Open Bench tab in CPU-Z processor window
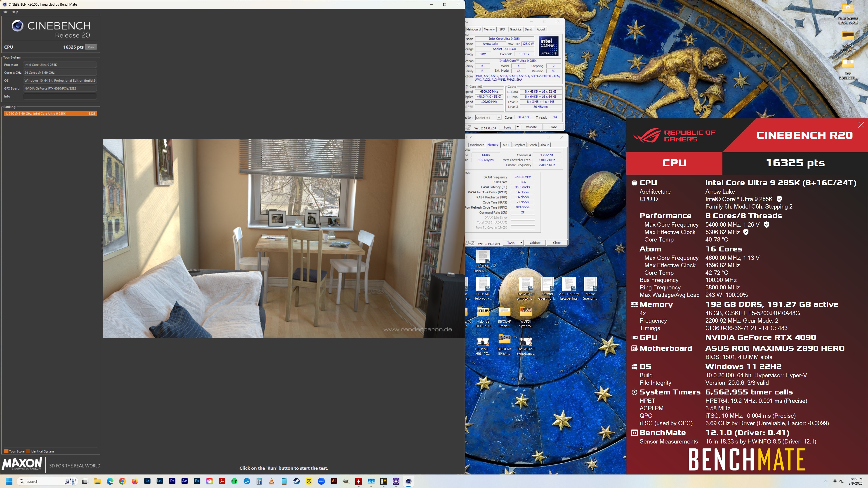The image size is (868, 488). (x=529, y=29)
